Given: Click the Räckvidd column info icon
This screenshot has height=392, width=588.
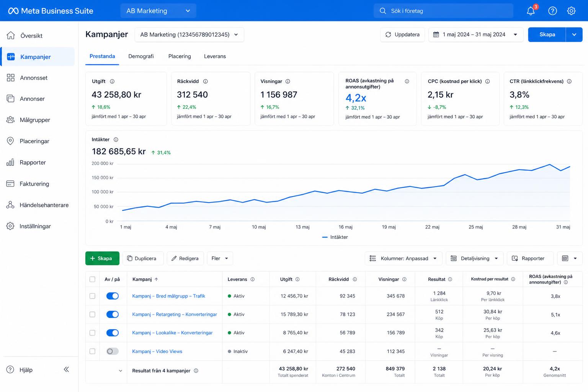Looking at the screenshot, I should pyautogui.click(x=355, y=279).
